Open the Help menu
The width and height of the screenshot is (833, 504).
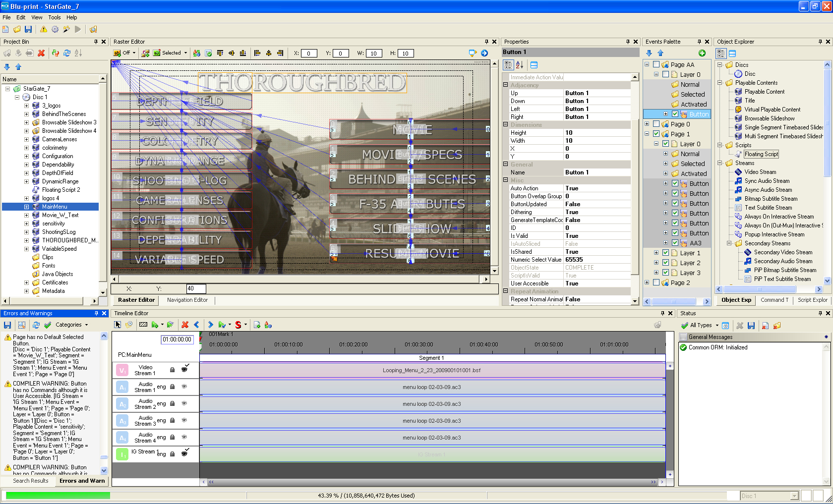pos(72,17)
